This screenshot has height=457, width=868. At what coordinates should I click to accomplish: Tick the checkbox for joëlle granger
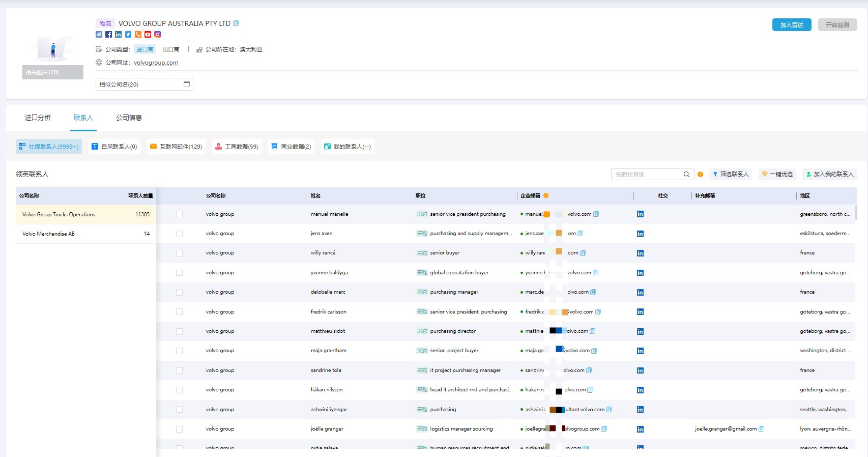[x=179, y=429]
